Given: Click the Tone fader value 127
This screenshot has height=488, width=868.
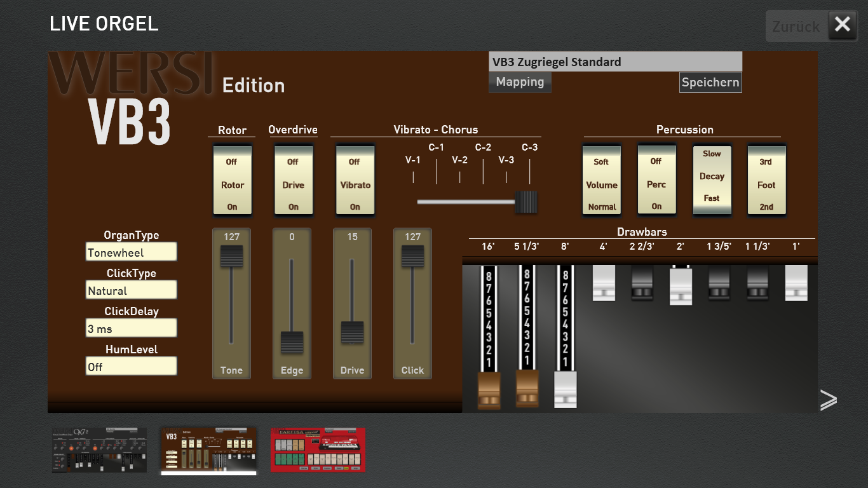Looking at the screenshot, I should 231,237.
